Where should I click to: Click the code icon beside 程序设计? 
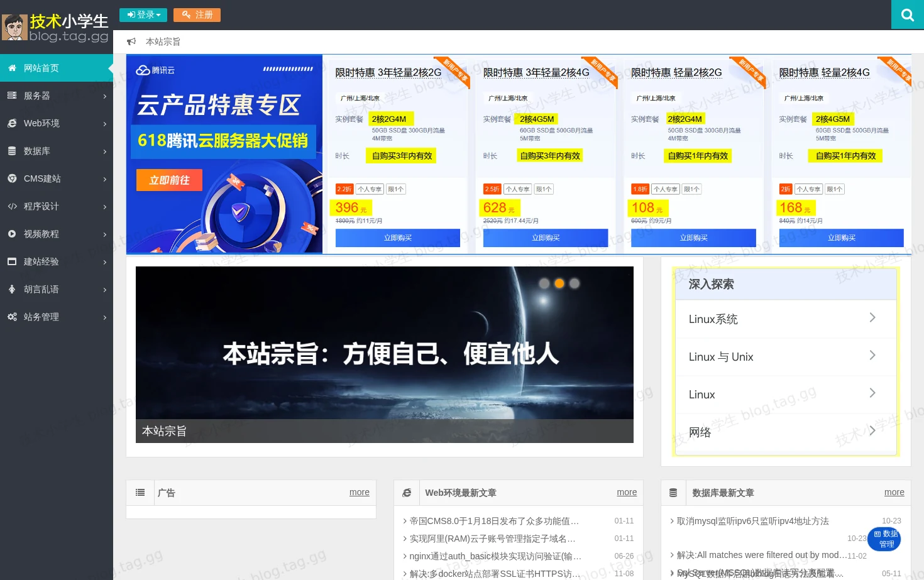12,206
